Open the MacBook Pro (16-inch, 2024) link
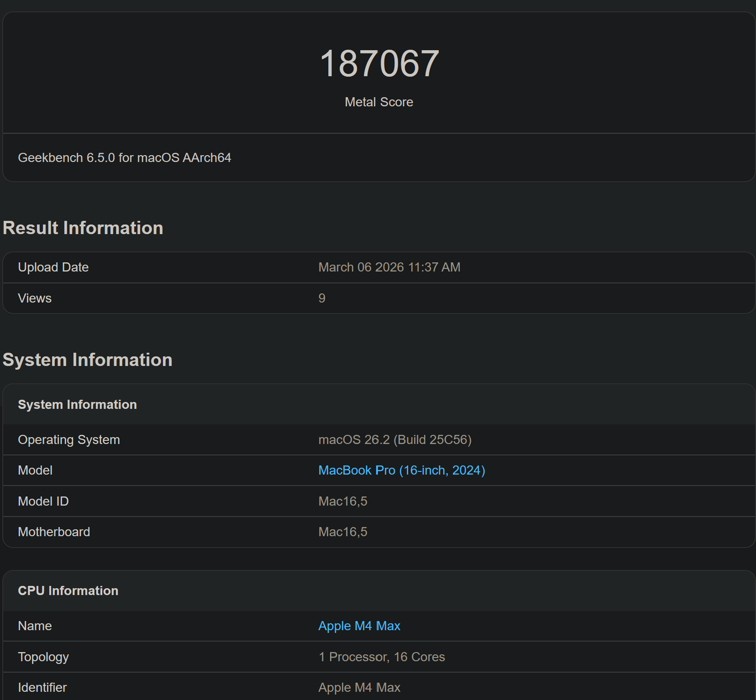Viewport: 756px width, 700px height. click(401, 470)
